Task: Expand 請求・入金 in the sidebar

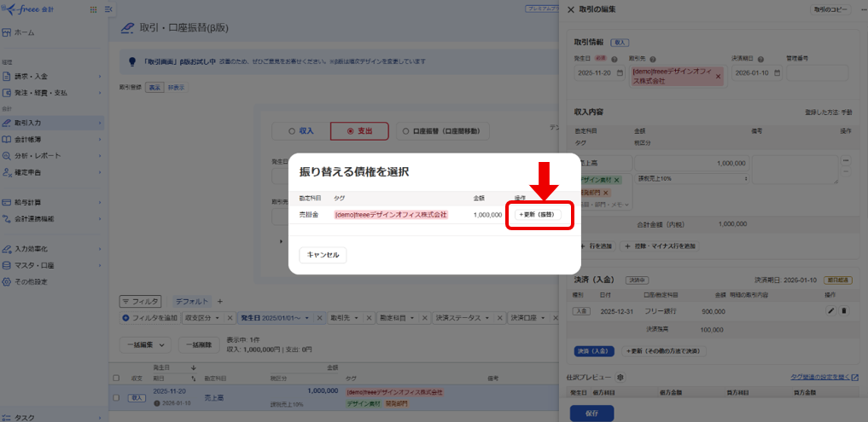Action: (x=53, y=77)
